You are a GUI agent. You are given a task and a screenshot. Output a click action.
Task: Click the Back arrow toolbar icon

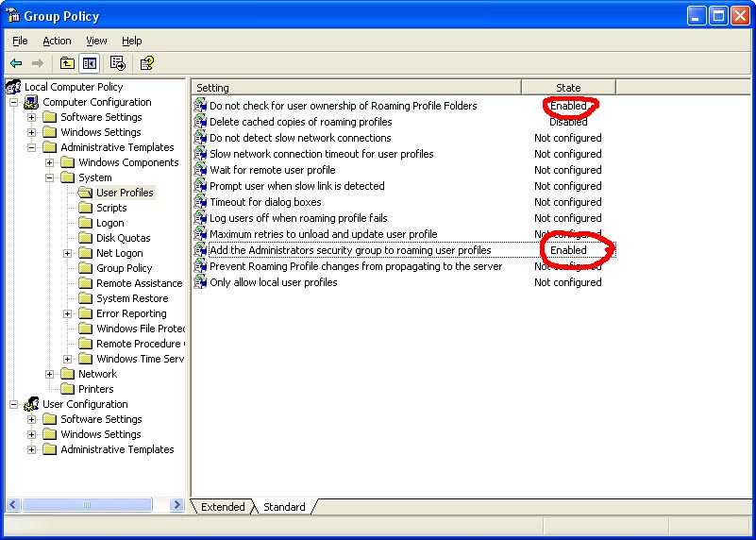(x=16, y=63)
